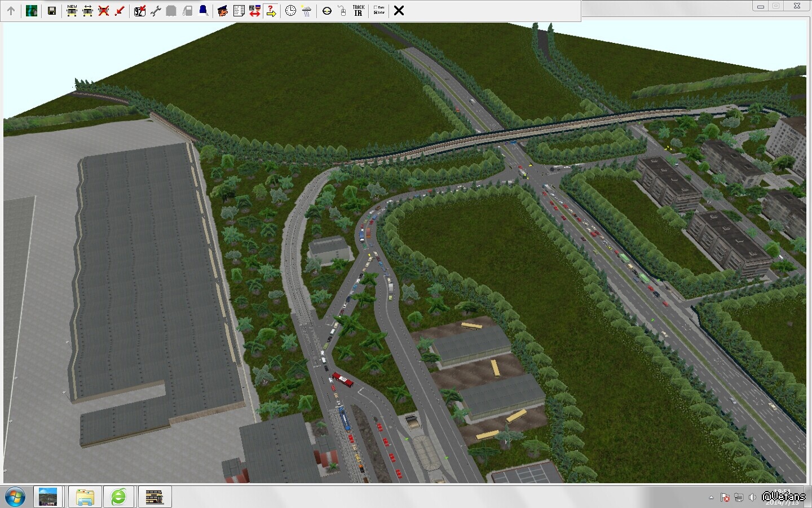
Task: Toggle the TrackIR button
Action: 358,11
